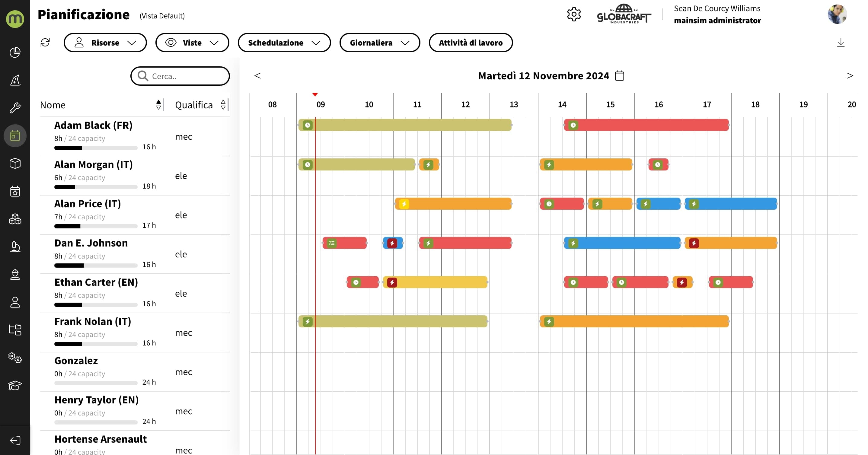Open the worker stamp sidebar icon
The height and width of the screenshot is (455, 868).
tap(15, 275)
